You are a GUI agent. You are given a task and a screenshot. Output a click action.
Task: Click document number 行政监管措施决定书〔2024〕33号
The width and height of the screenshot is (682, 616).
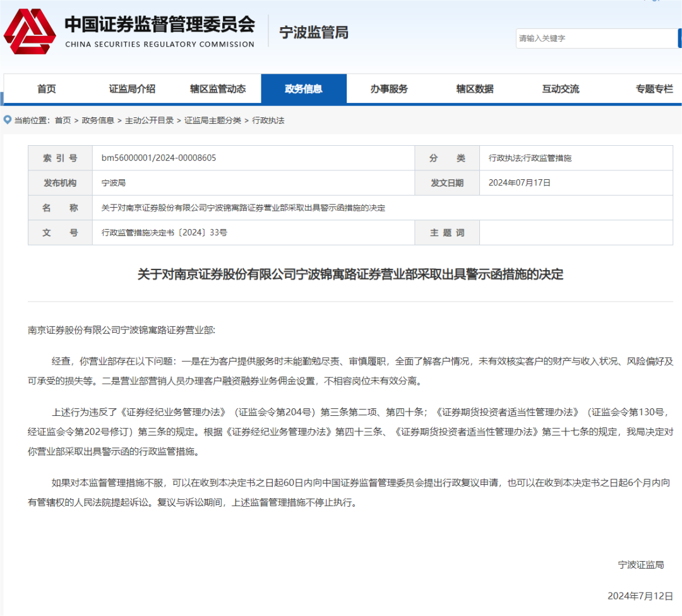pos(164,232)
